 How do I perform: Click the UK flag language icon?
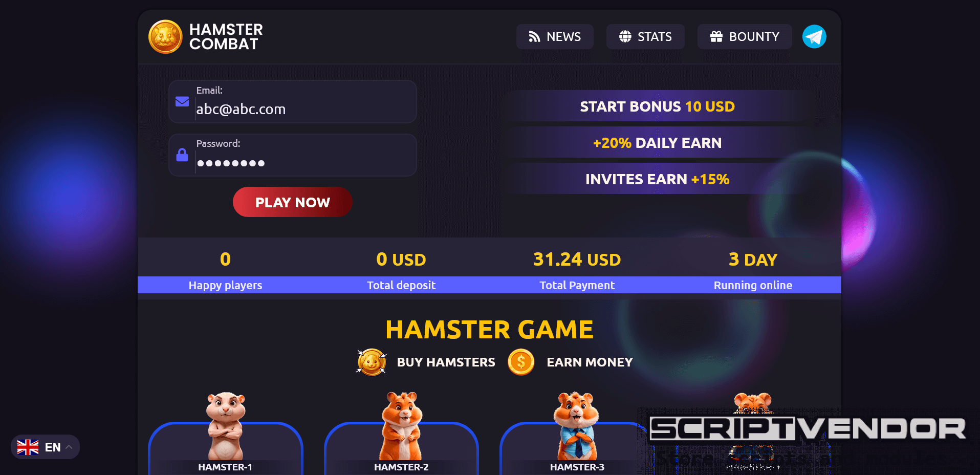click(28, 447)
